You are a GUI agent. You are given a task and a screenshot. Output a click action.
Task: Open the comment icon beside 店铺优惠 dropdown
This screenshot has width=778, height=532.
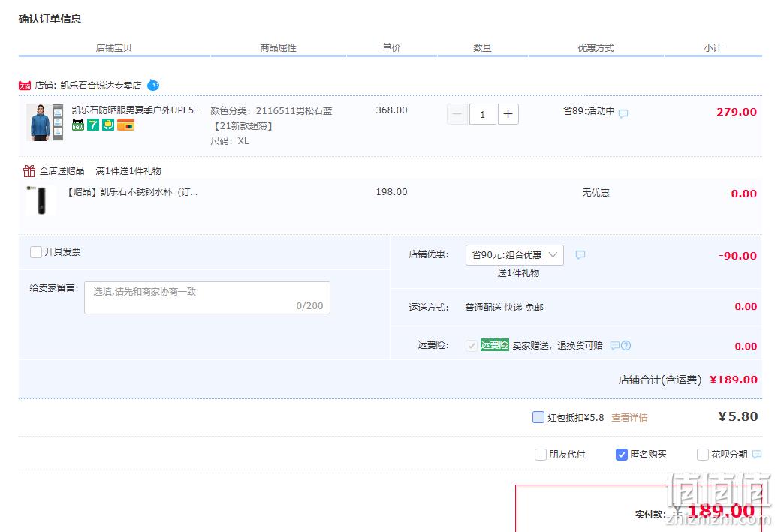tap(580, 255)
